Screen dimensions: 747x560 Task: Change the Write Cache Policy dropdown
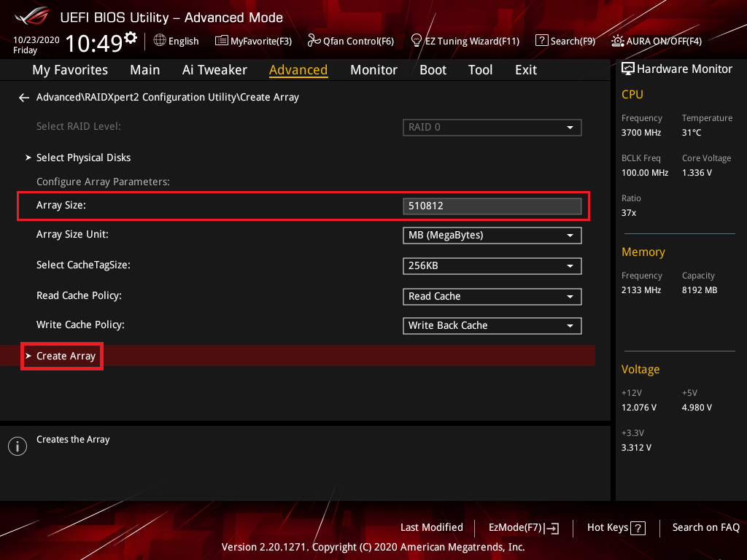coord(492,326)
